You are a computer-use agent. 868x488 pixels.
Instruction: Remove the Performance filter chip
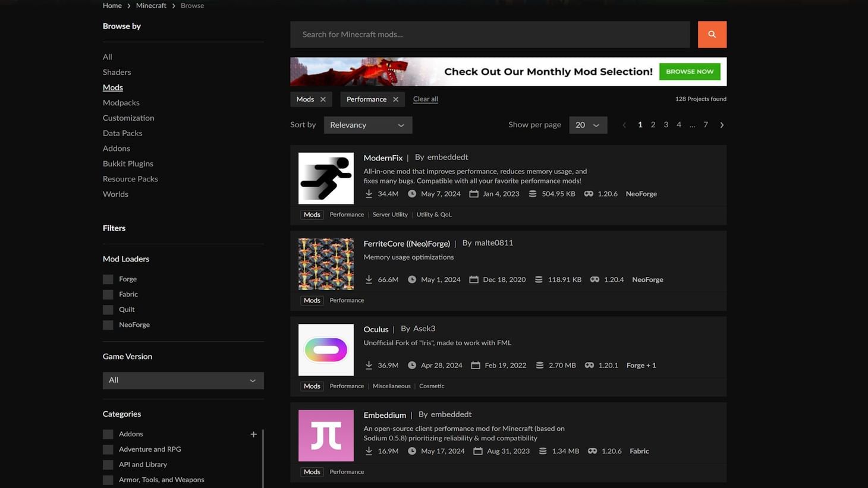click(x=395, y=99)
